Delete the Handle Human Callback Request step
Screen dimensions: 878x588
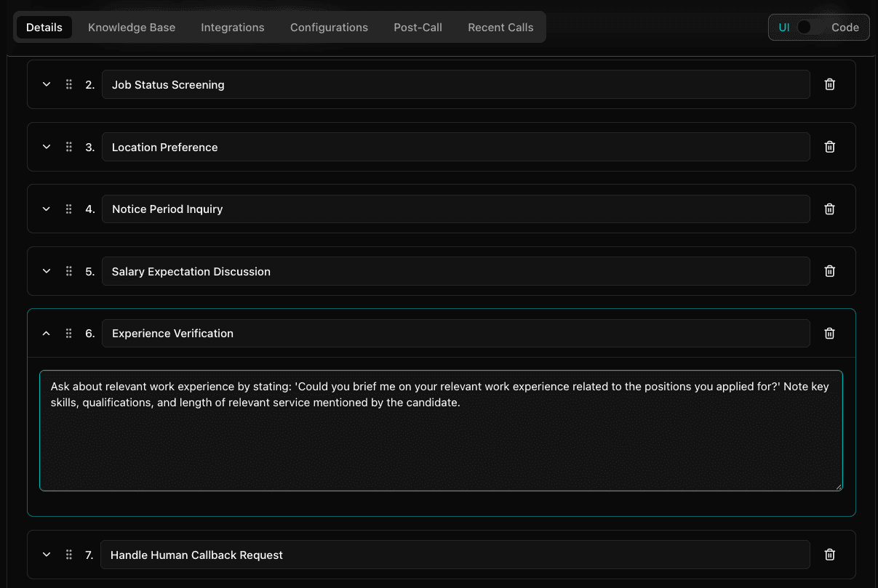[x=829, y=555]
